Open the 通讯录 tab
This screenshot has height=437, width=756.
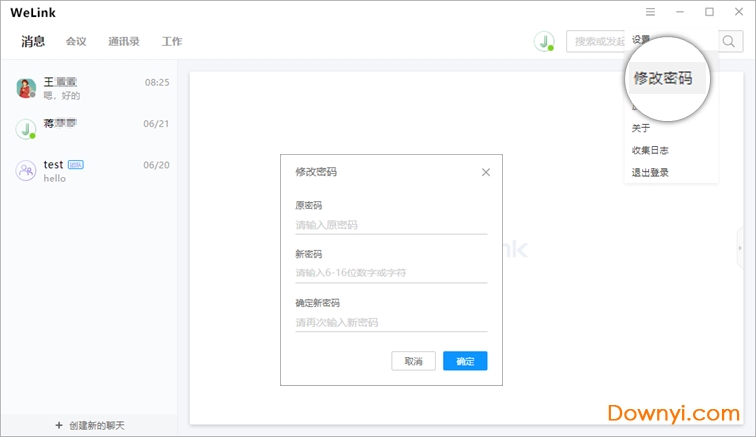124,41
